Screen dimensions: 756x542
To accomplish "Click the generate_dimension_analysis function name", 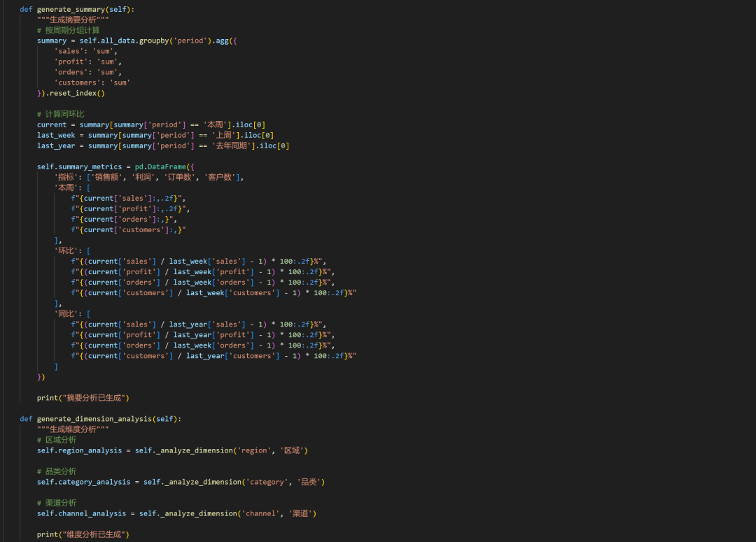I will [x=94, y=419].
